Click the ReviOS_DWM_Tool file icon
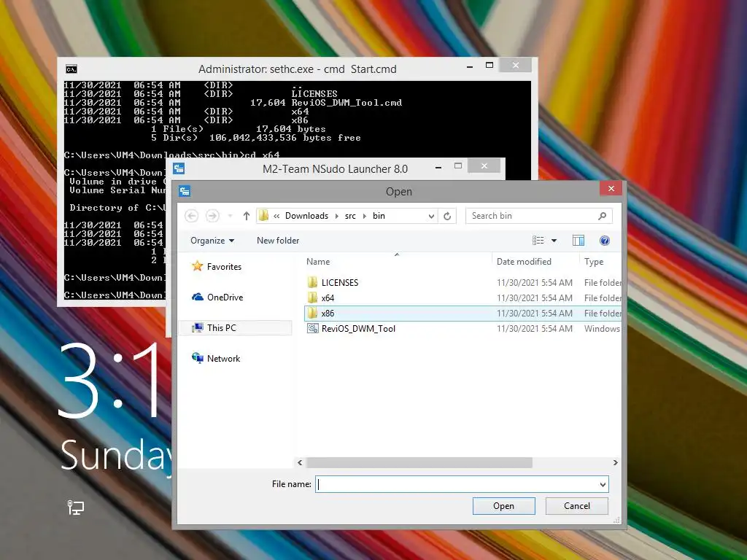Screen dimensions: 747x560 pos(312,329)
